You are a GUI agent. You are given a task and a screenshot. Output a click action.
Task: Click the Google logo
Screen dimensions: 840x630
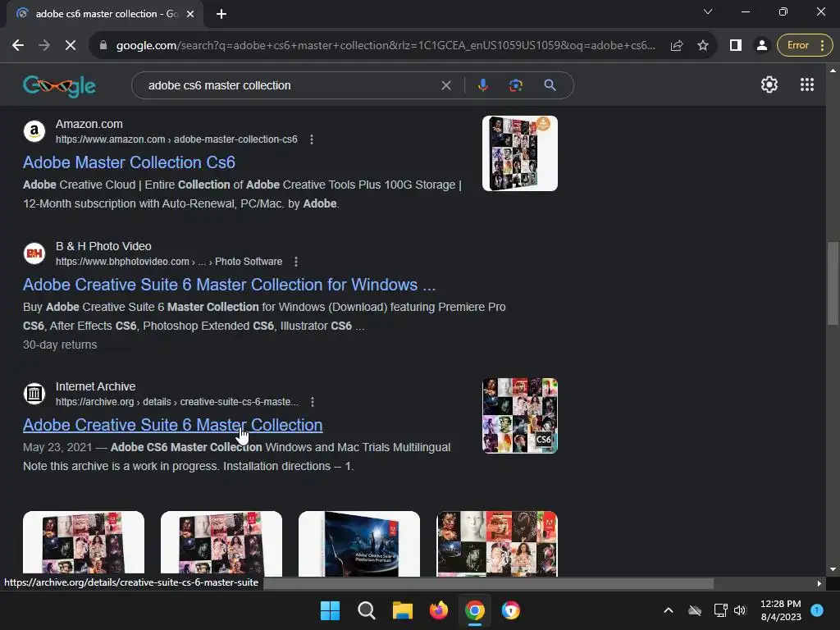pyautogui.click(x=59, y=85)
